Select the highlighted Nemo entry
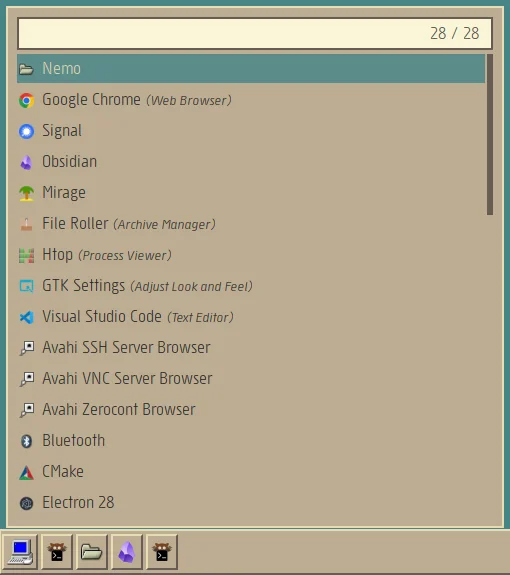The height and width of the screenshot is (575, 510). (251, 69)
